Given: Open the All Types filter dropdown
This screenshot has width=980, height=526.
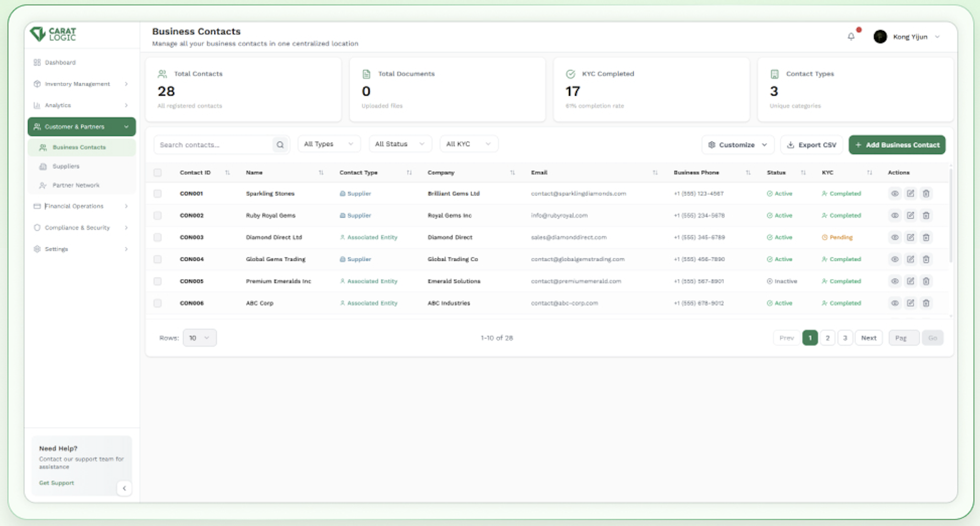Looking at the screenshot, I should tap(329, 144).
